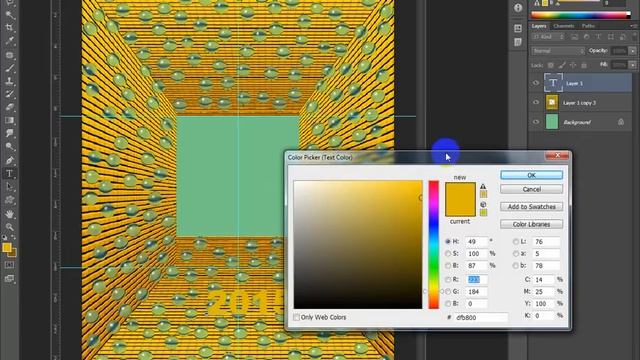Screen dimensions: 640x360
Task: Filter layers by shape icon
Action: pos(611,37)
